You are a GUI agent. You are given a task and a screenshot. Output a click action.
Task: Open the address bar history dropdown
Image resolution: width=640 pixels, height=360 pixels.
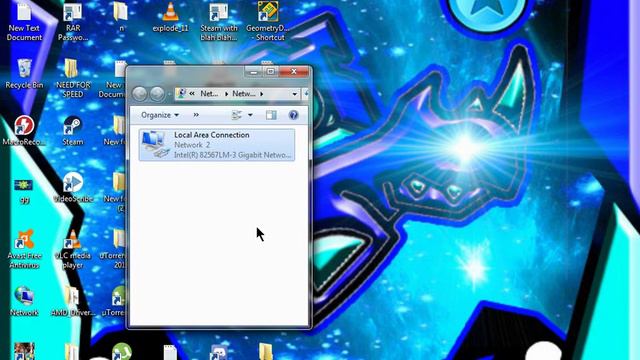(294, 94)
